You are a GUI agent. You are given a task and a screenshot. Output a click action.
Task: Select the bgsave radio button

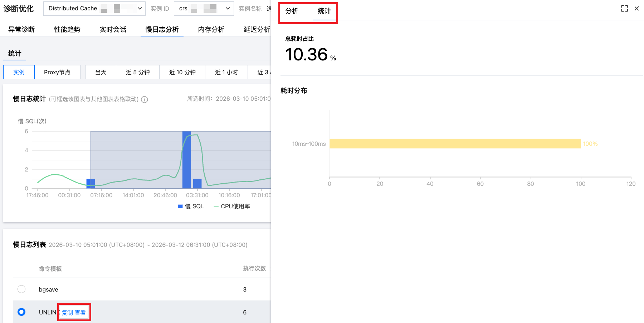point(21,289)
